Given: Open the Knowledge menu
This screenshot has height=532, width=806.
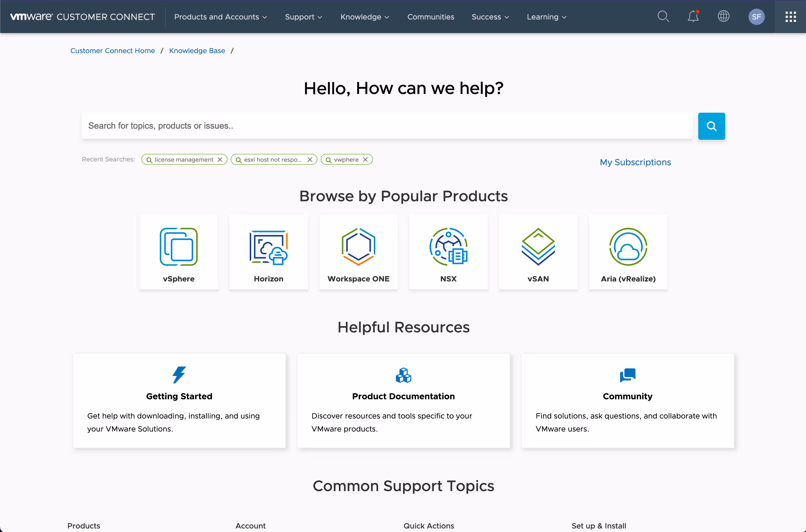Looking at the screenshot, I should point(364,17).
